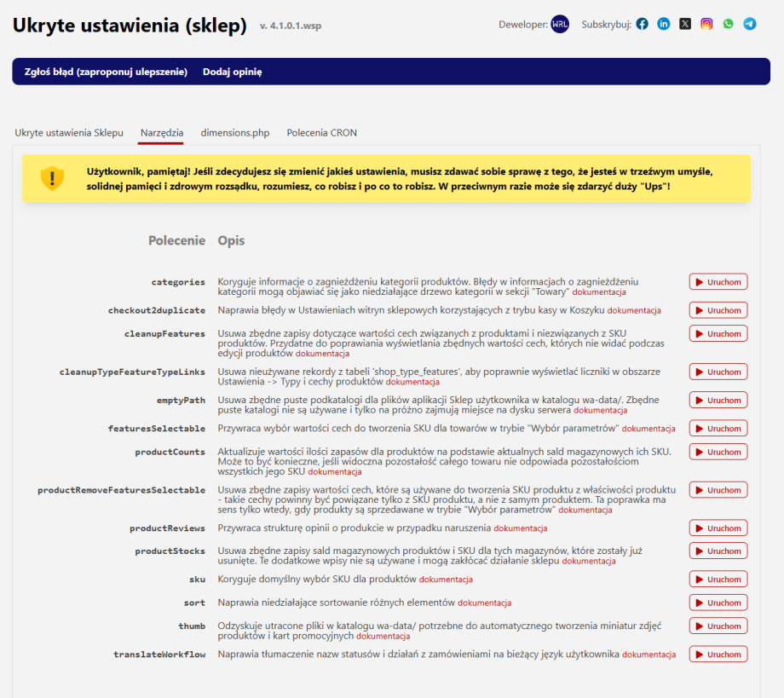
Task: Click Zgłoś błąd (zaproponuj ulepszenie) menu item
Action: (106, 72)
